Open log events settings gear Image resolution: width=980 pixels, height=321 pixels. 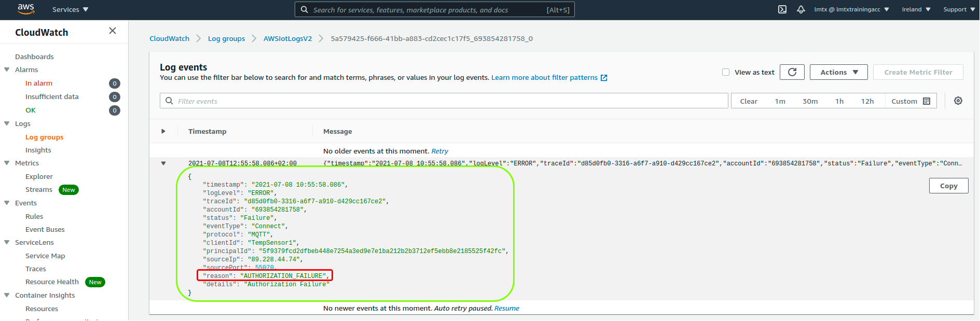(958, 101)
